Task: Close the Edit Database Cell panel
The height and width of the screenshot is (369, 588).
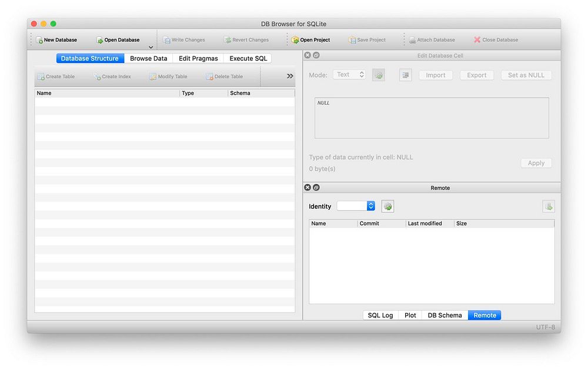Action: click(308, 55)
